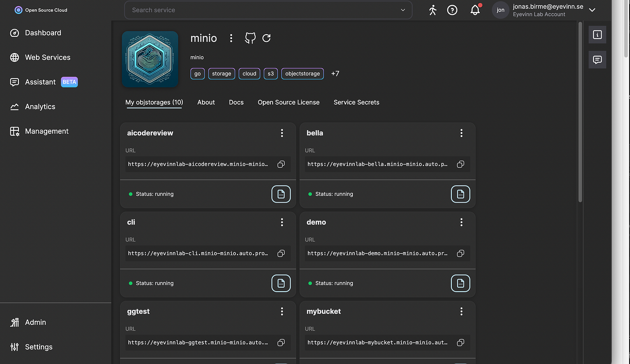Screen dimensions: 630x364
Task: Open minio service options (three dots)
Action: [231, 38]
